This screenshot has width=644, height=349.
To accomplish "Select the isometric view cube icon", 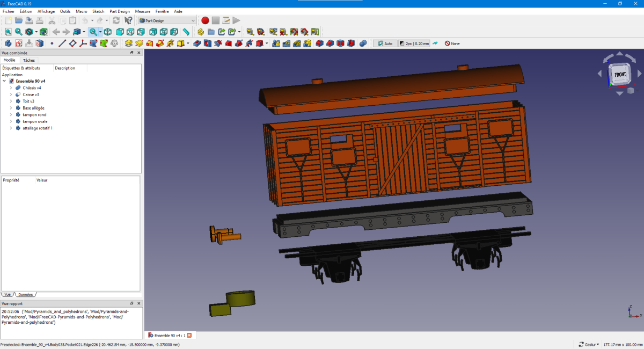I will (107, 32).
